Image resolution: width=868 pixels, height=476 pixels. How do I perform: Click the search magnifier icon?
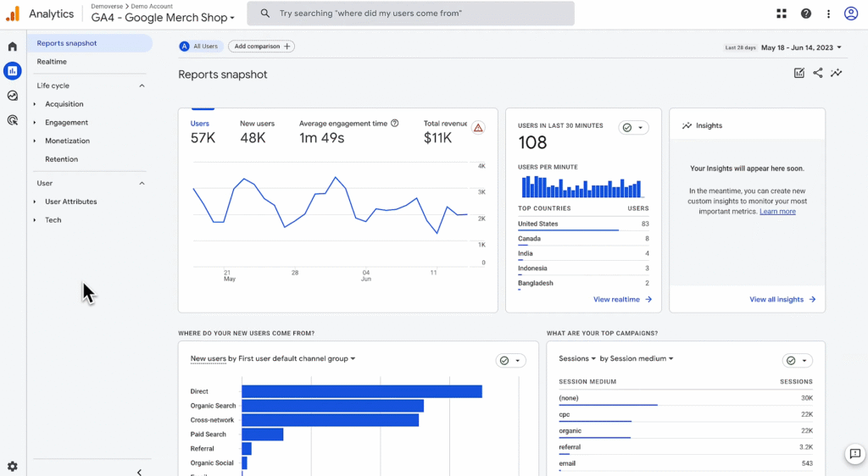click(265, 14)
